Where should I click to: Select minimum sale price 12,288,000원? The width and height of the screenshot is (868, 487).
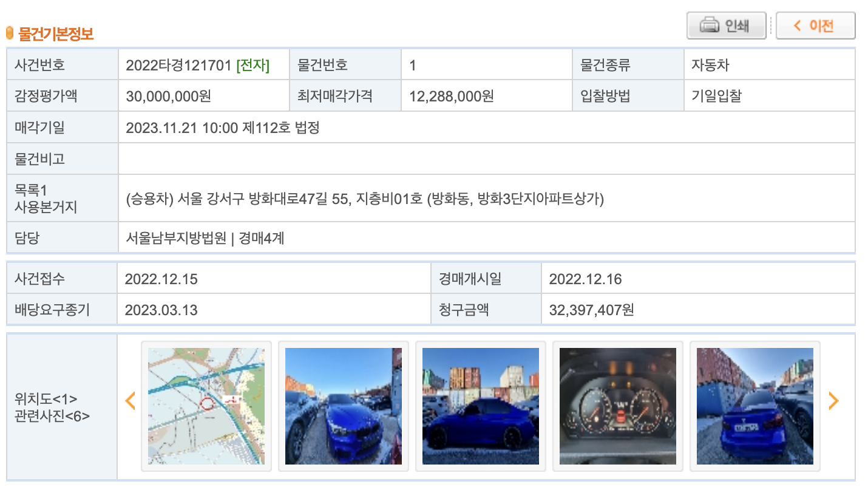pos(452,96)
